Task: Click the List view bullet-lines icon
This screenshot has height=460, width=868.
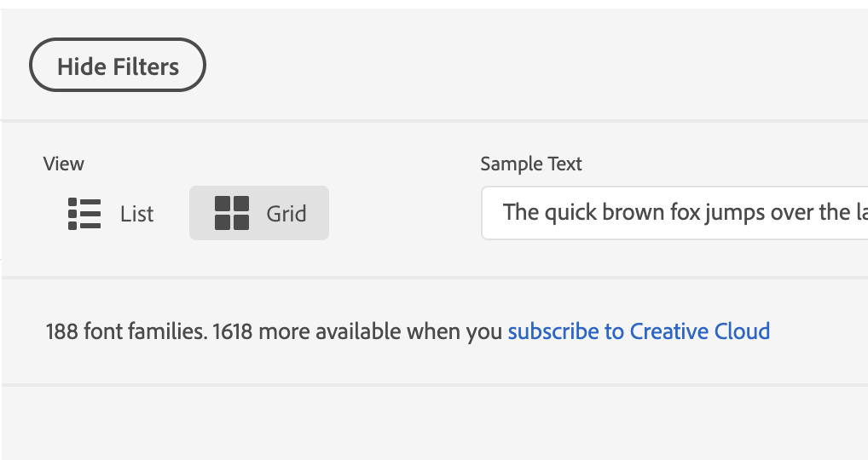Action: [84, 214]
